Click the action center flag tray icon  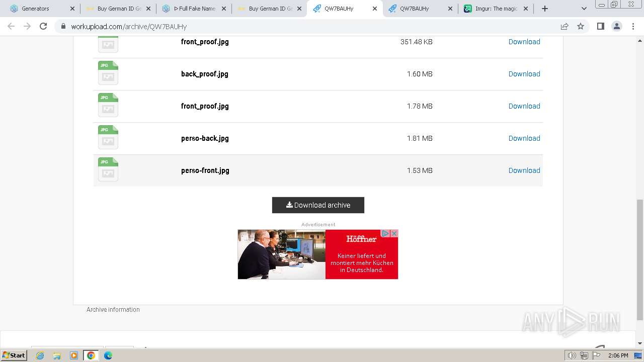596,355
